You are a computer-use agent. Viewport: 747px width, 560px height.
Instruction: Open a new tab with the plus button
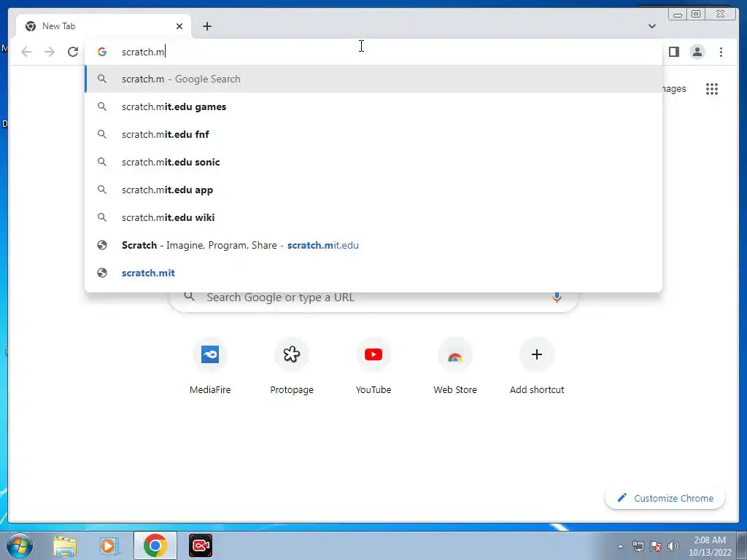pos(206,26)
